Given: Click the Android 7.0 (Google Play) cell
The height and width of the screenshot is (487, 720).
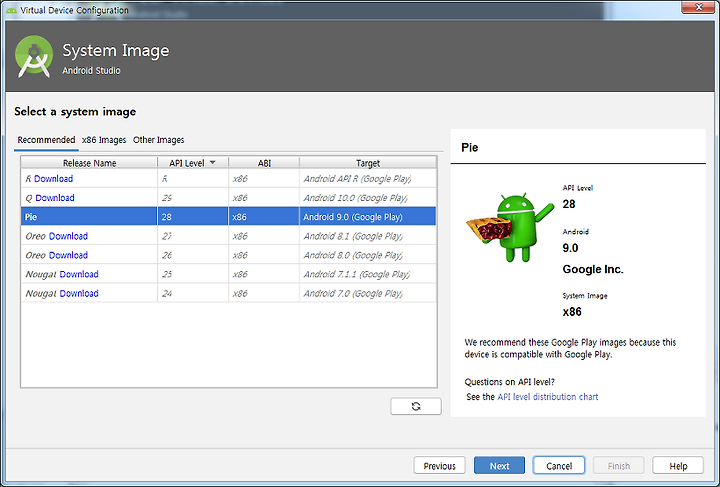Looking at the screenshot, I should tap(367, 293).
